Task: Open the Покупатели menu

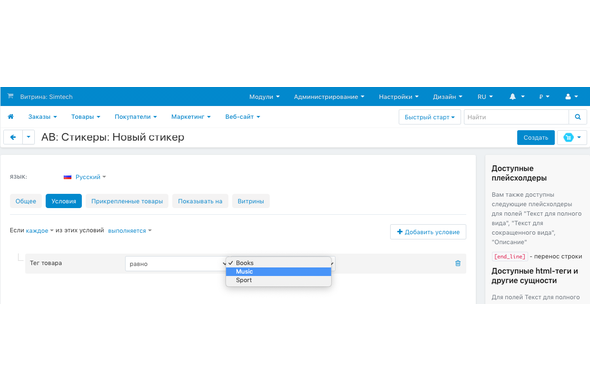Action: tap(135, 117)
